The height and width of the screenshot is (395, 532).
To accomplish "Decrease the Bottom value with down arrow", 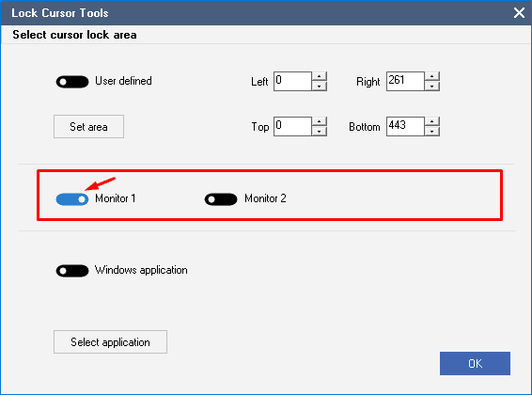I will tap(432, 132).
